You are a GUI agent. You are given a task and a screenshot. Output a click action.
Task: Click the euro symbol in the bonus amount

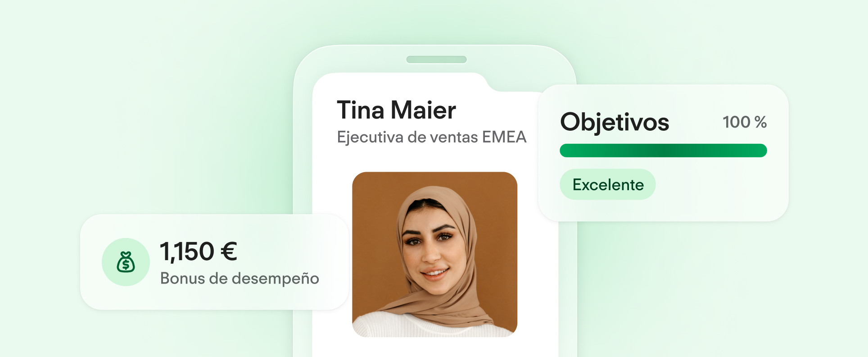(x=229, y=252)
